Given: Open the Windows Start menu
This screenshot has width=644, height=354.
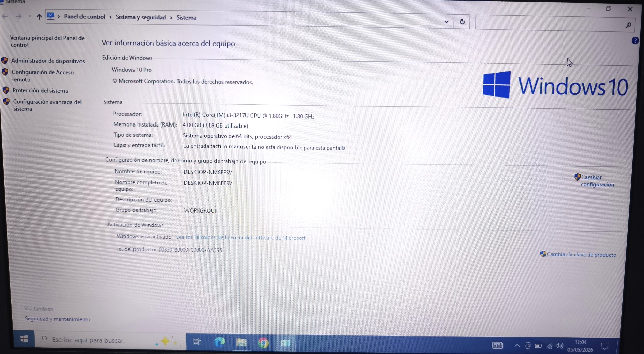Looking at the screenshot, I should click(x=24, y=339).
